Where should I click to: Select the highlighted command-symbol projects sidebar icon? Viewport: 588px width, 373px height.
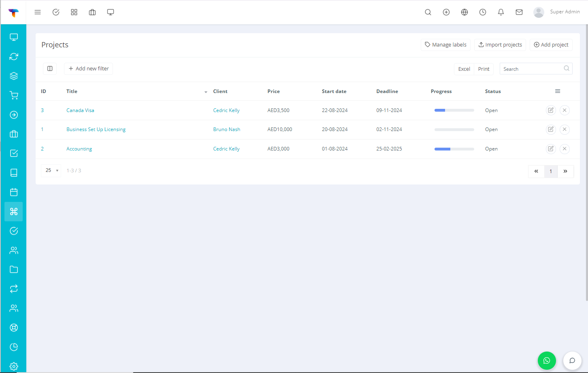point(14,212)
